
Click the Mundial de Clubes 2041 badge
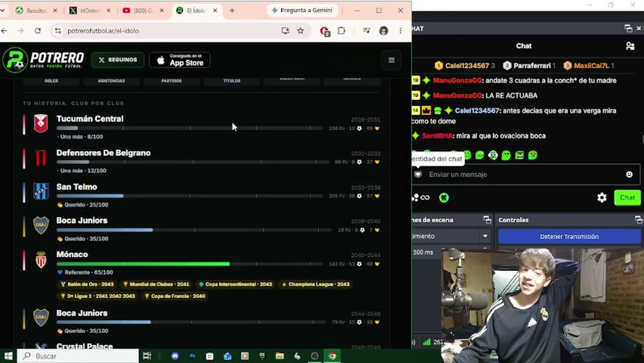click(x=156, y=284)
